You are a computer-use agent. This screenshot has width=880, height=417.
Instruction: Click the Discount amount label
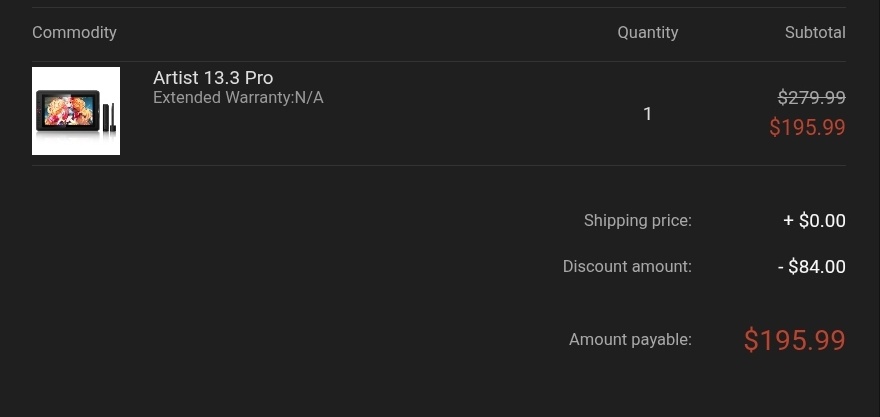click(627, 266)
